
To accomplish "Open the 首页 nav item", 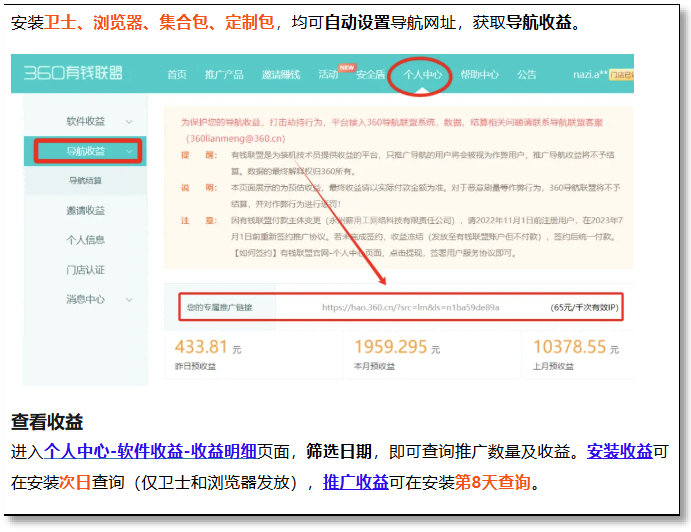I will 177,74.
